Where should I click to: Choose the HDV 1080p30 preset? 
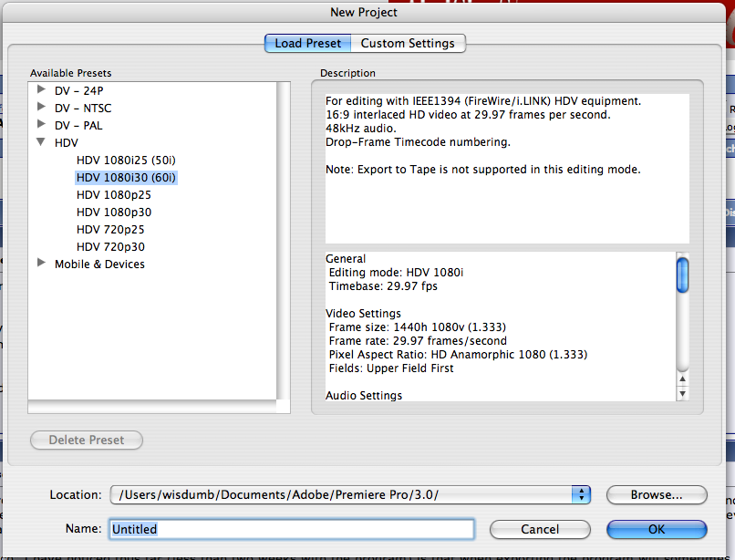pyautogui.click(x=114, y=213)
